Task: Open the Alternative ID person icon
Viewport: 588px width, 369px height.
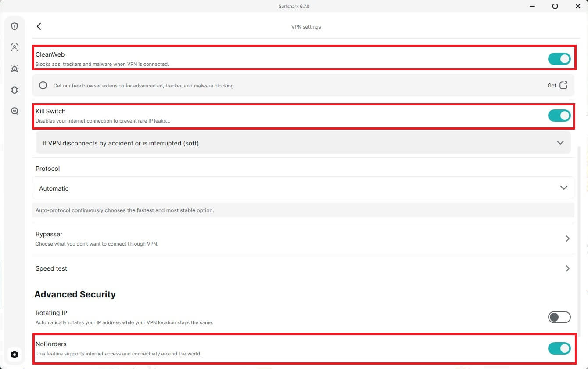Action: pos(14,47)
